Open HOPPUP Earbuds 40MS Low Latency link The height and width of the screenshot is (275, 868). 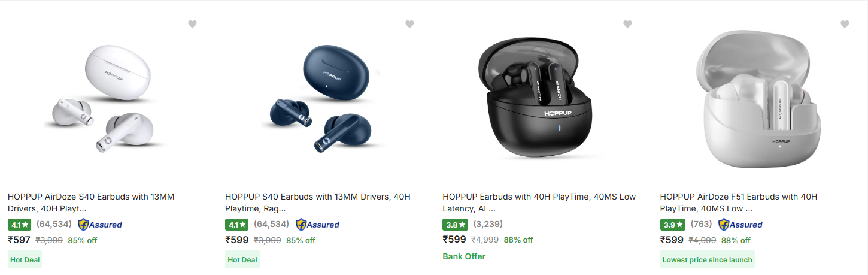point(539,203)
